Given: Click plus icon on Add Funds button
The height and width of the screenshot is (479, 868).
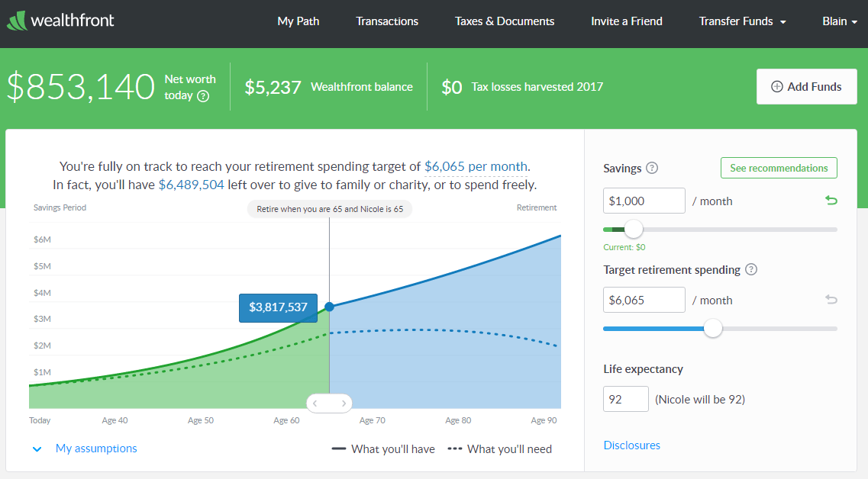Looking at the screenshot, I should [777, 87].
